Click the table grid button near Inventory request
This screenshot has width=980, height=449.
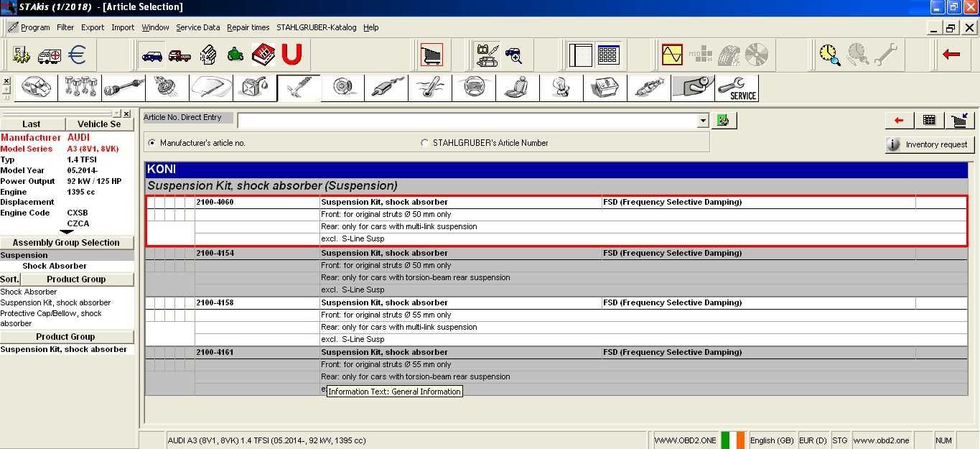930,121
